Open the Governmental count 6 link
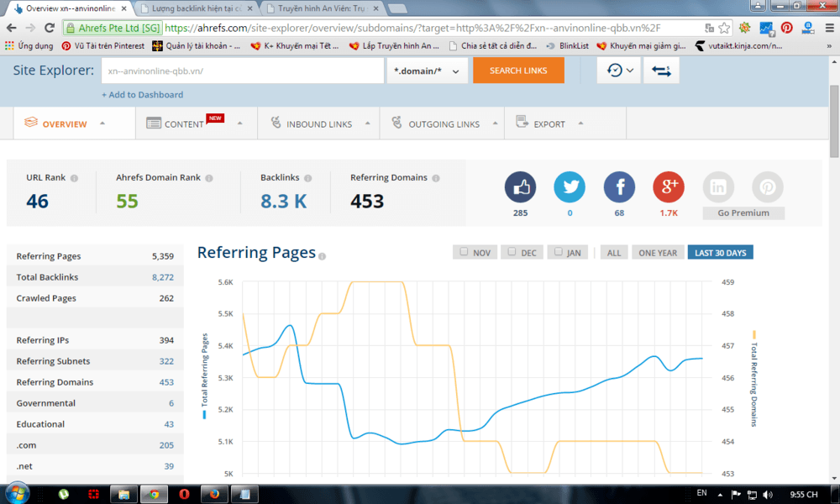This screenshot has width=840, height=504. (x=171, y=403)
